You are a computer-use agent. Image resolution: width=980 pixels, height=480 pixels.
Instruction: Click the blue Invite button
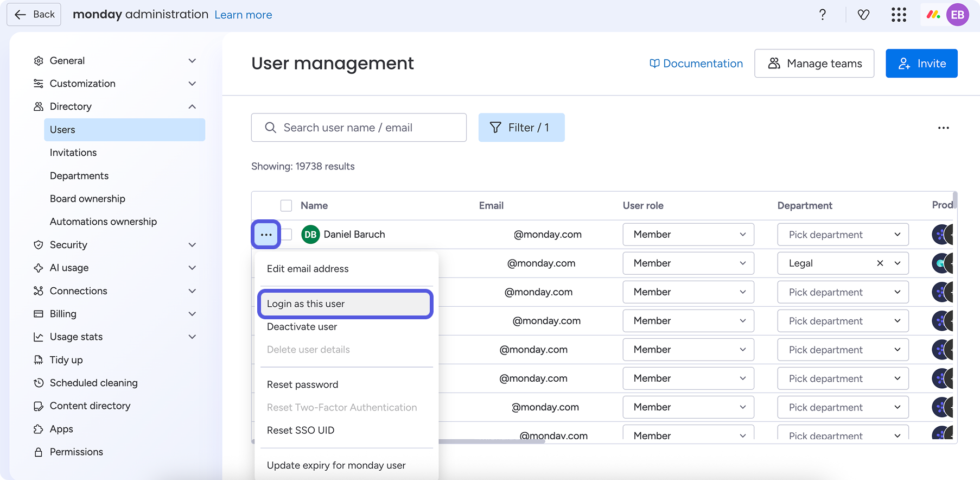pos(921,64)
